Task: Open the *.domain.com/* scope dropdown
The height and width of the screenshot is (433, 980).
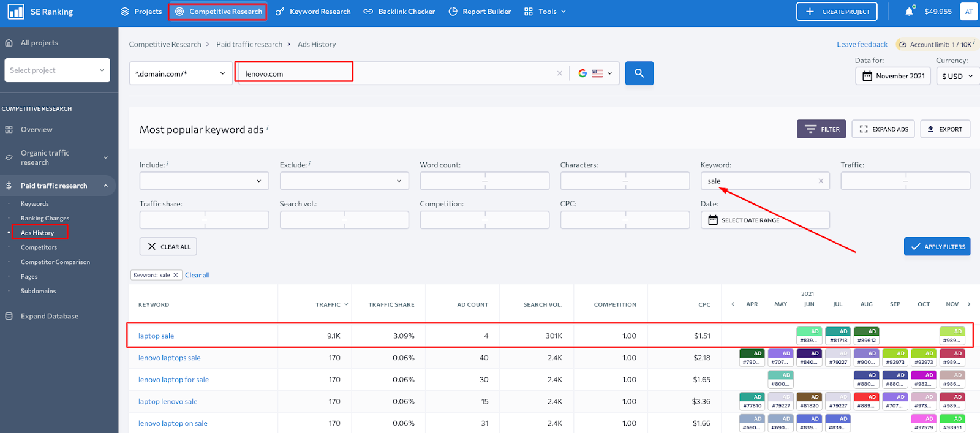Action: coord(181,73)
